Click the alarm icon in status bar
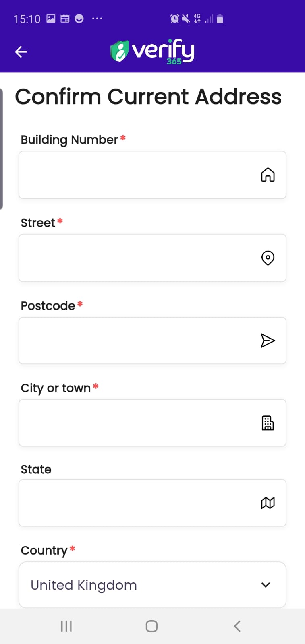Screen dimensions: 305x644 174,19
